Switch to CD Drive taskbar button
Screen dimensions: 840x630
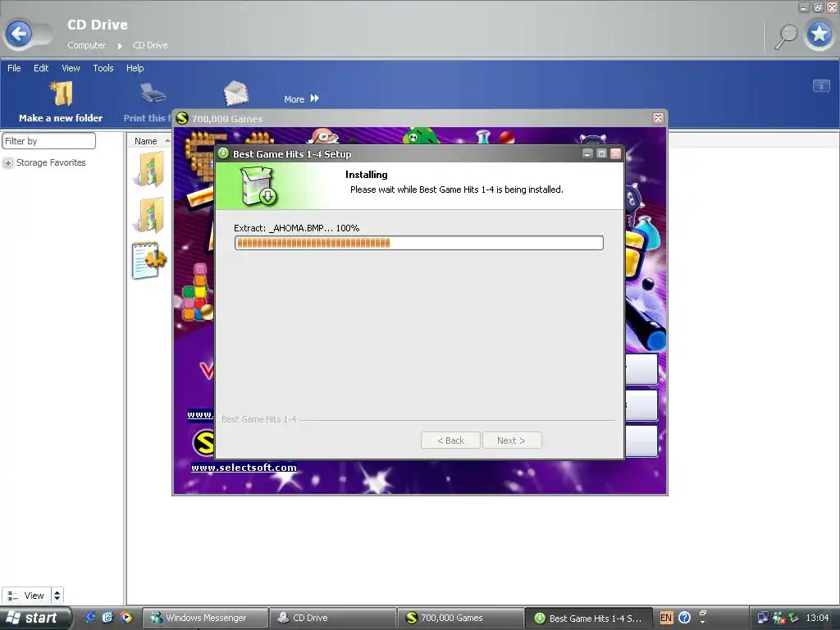333,618
